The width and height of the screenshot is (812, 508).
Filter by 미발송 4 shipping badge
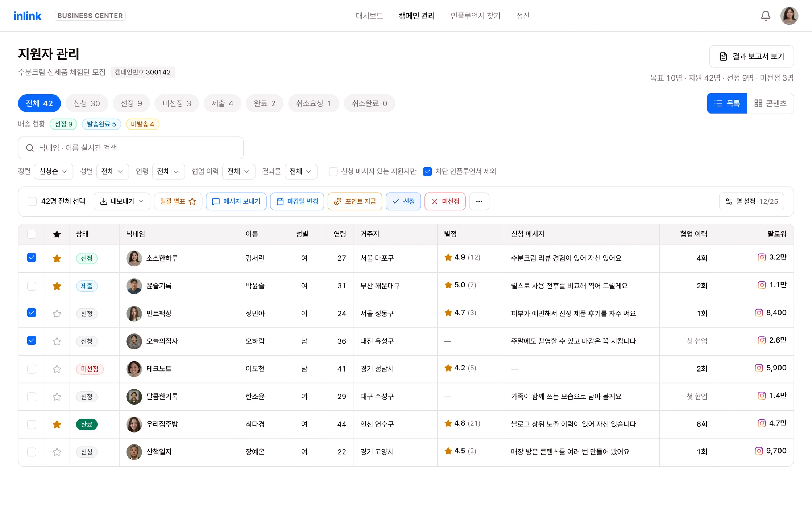[142, 124]
